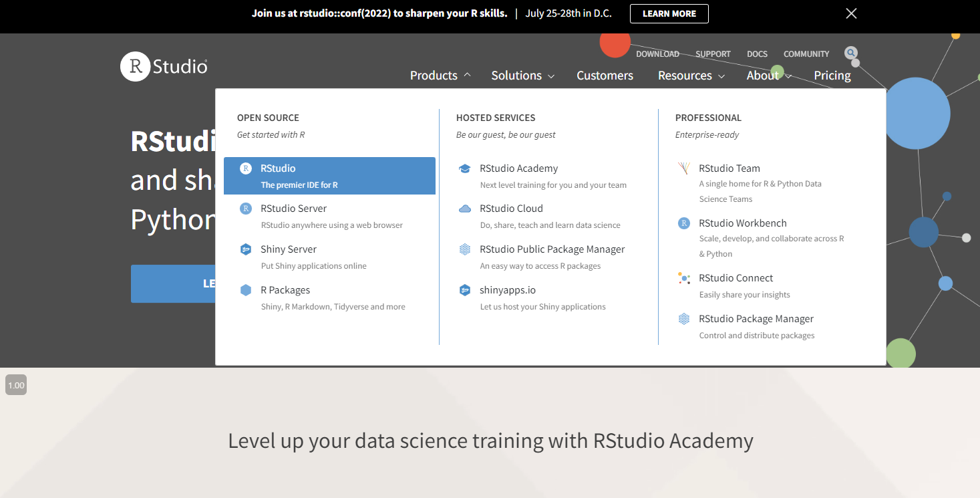
Task: Click the Level up your data science heading
Action: click(x=490, y=441)
